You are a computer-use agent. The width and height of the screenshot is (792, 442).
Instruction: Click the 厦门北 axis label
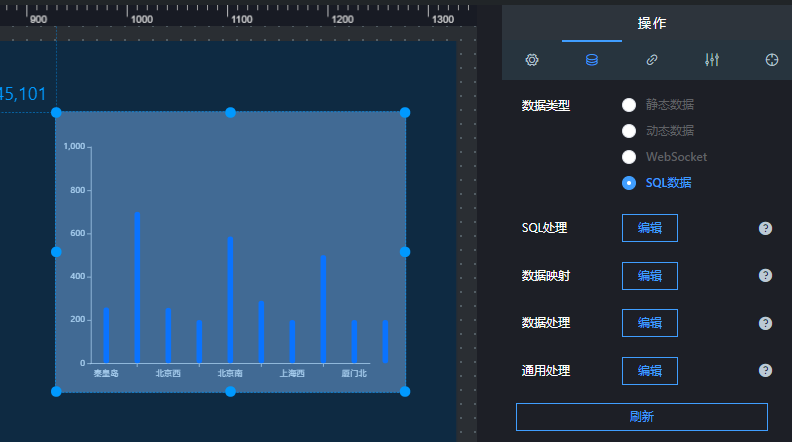click(354, 373)
